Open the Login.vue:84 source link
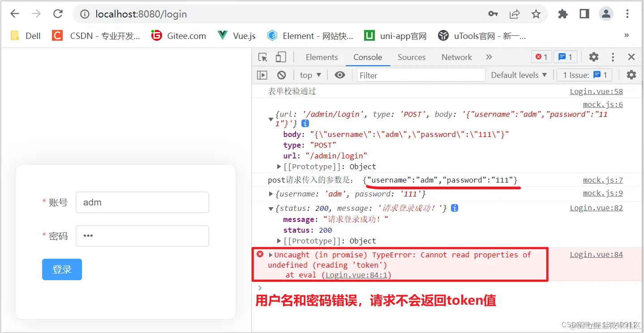This screenshot has height=333, width=644. coord(596,254)
